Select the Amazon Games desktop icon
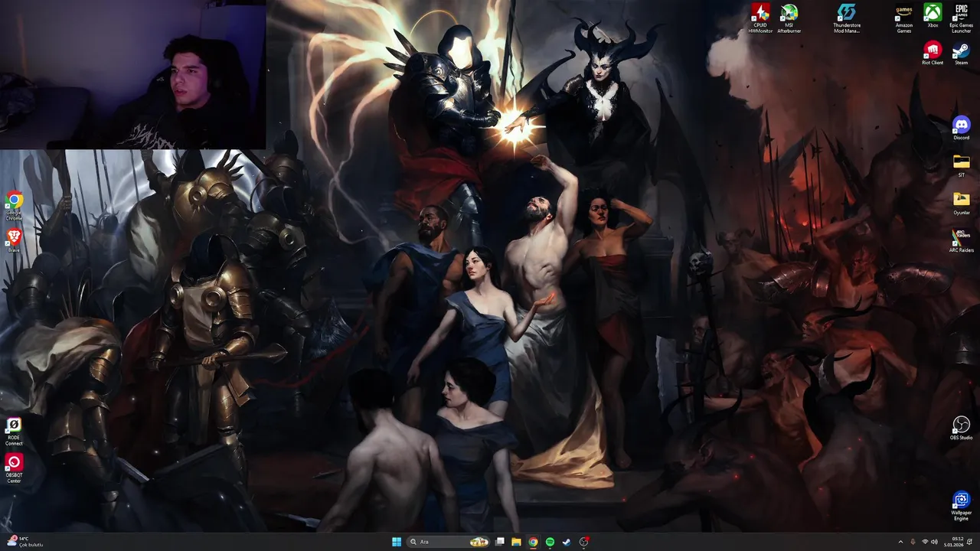This screenshot has height=551, width=980. pyautogui.click(x=904, y=18)
